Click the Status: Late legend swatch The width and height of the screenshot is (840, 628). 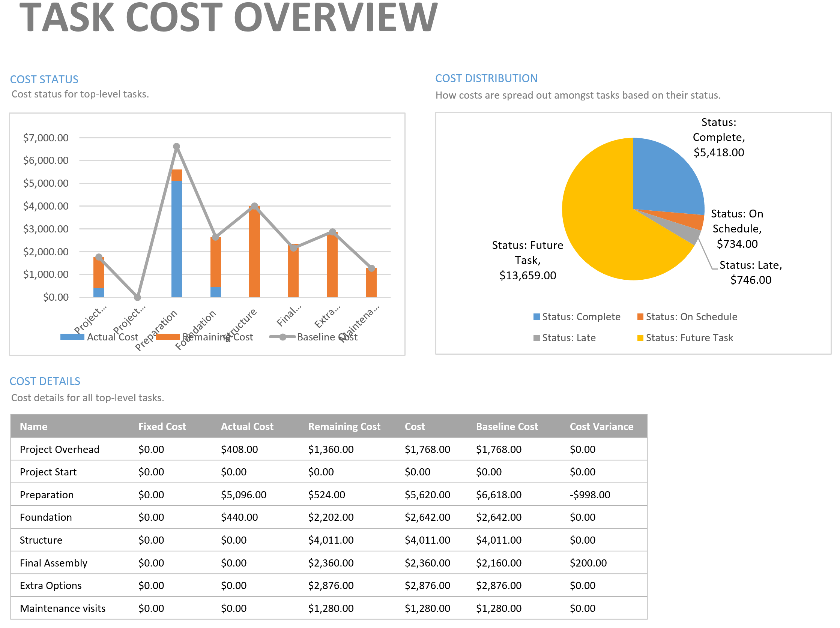(x=536, y=338)
